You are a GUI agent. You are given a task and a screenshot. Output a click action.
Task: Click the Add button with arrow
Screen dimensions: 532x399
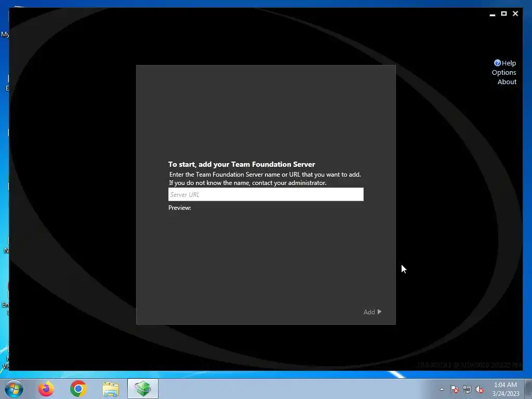(x=372, y=312)
